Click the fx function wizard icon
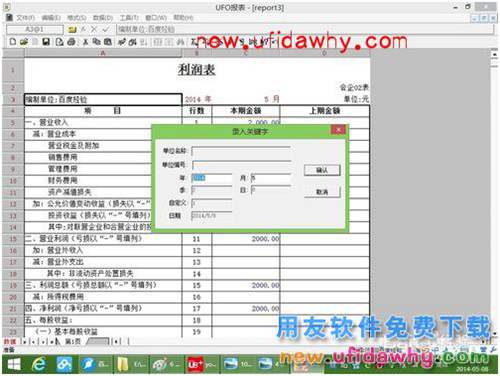Image resolution: width=500 pixels, height=376 pixels. (83, 30)
